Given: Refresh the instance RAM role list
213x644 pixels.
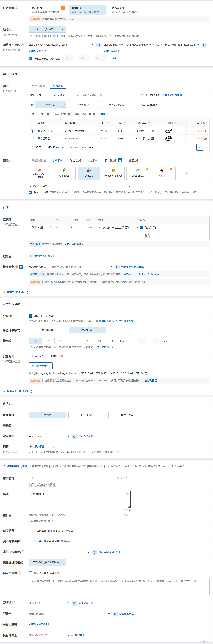Looking at the screenshot, I should pos(95,552).
